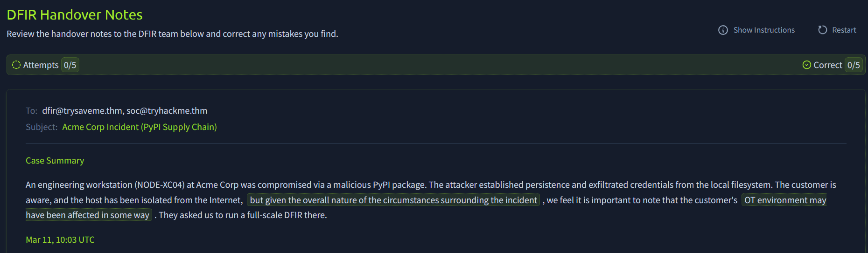The height and width of the screenshot is (253, 868).
Task: Click the Show Instructions info icon
Action: pos(723,30)
